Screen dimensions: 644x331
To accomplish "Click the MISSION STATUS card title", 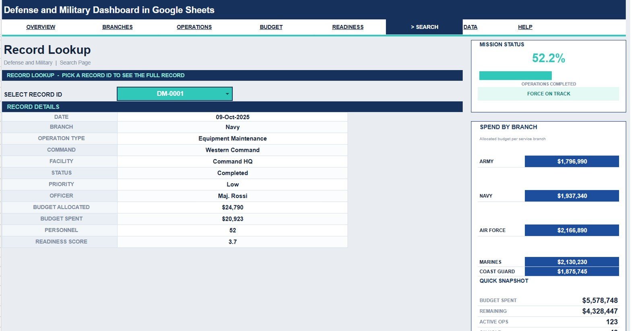I will click(502, 45).
